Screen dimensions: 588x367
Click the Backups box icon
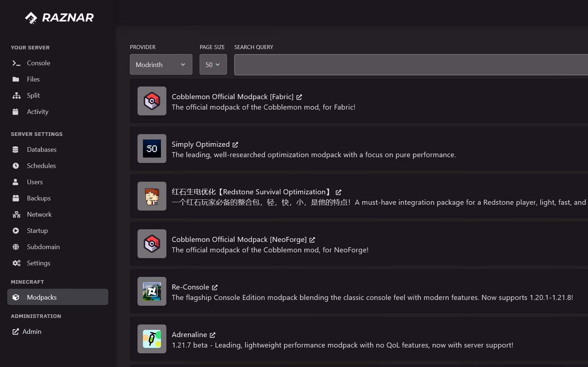tap(16, 198)
